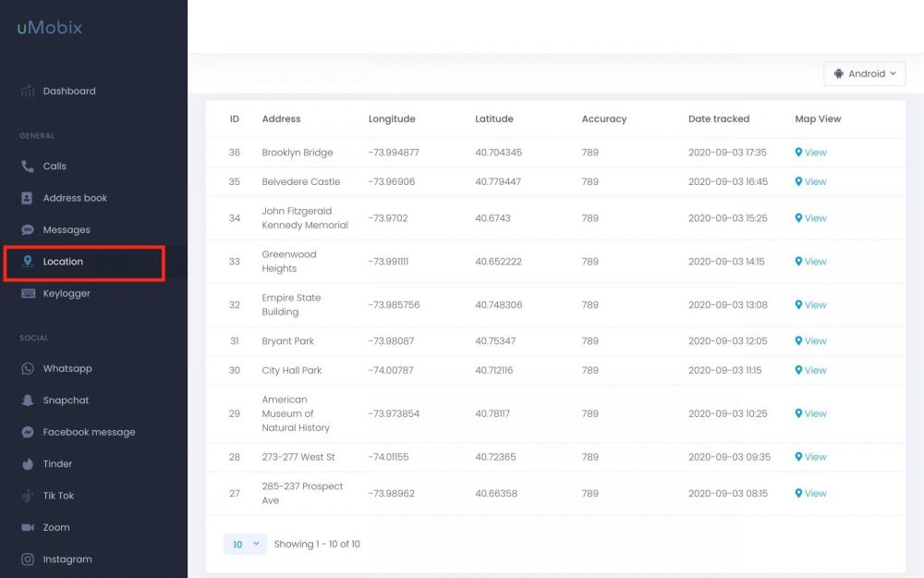924x578 pixels.
Task: Open the Android device dropdown
Action: pos(865,74)
